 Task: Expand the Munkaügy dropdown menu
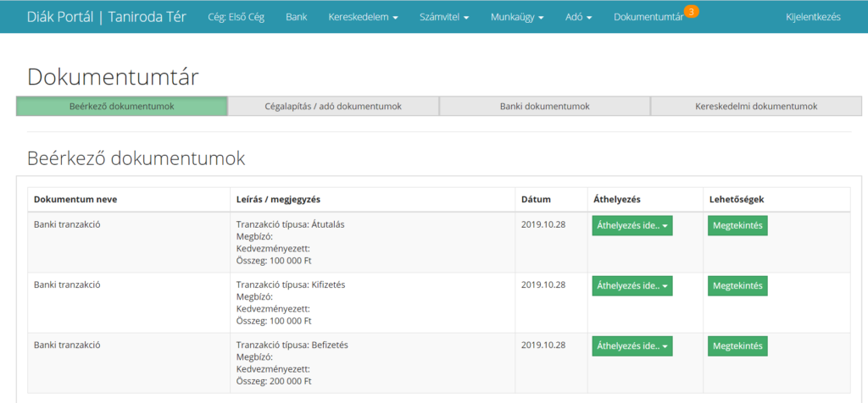click(517, 17)
